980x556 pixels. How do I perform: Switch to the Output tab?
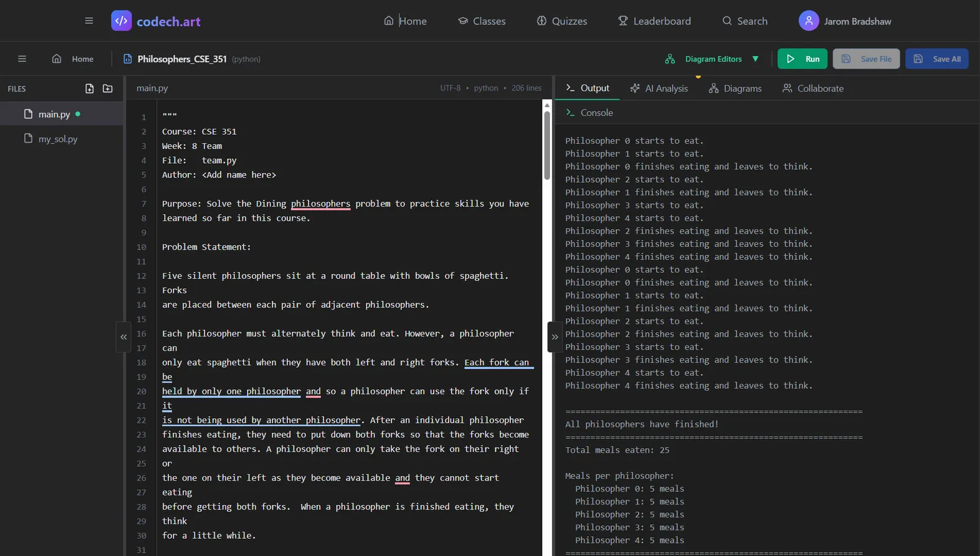[587, 88]
